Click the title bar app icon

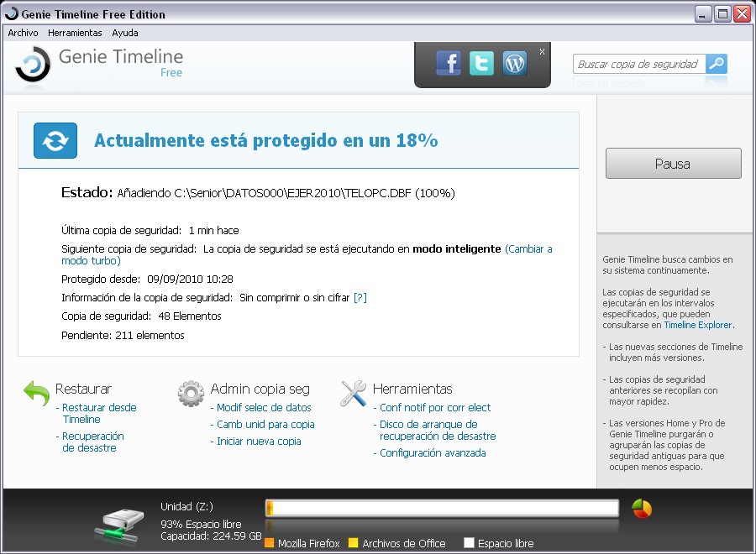[x=12, y=13]
